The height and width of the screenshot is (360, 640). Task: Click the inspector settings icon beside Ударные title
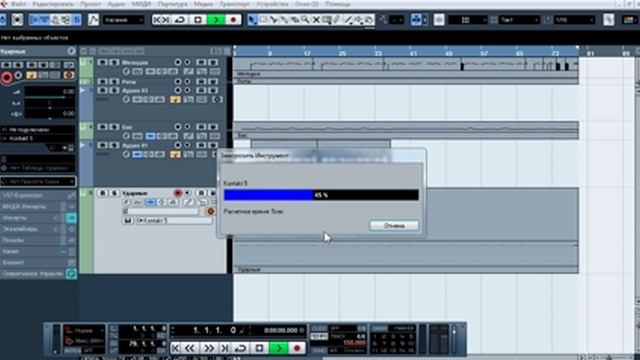point(71,51)
